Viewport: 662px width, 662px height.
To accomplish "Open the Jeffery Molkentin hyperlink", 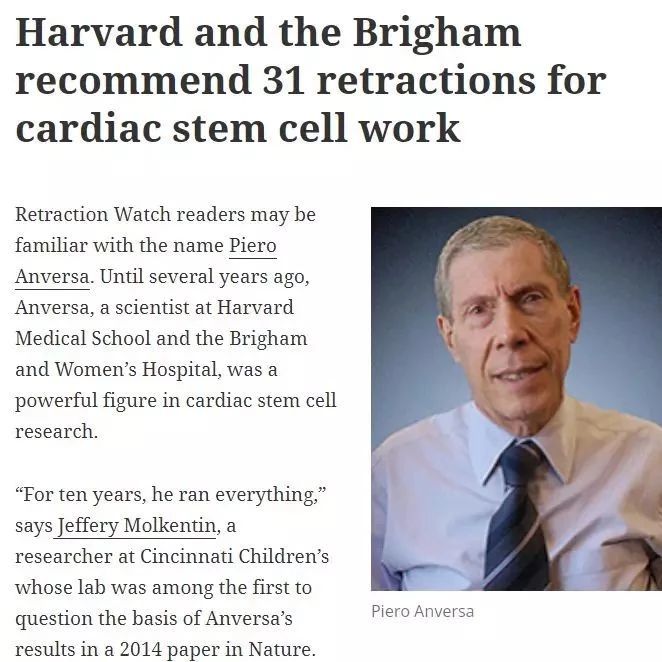I will (137, 526).
